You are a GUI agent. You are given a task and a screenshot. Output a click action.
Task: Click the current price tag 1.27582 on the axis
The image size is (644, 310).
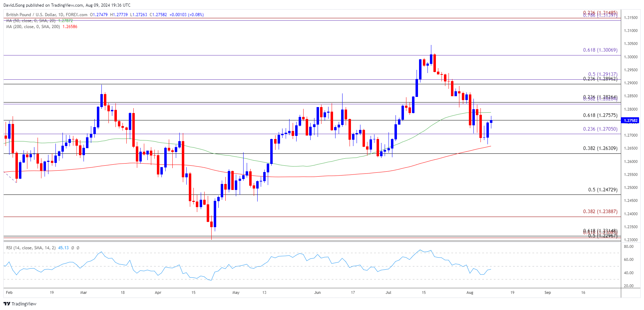(630, 120)
